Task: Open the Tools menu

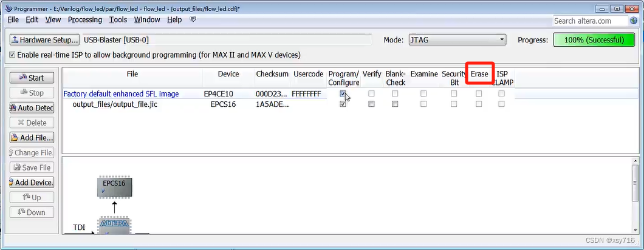Action: click(118, 19)
